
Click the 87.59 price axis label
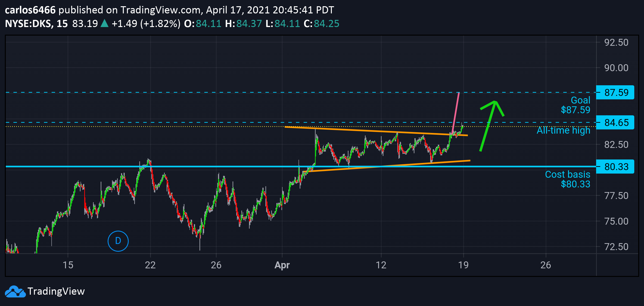615,92
